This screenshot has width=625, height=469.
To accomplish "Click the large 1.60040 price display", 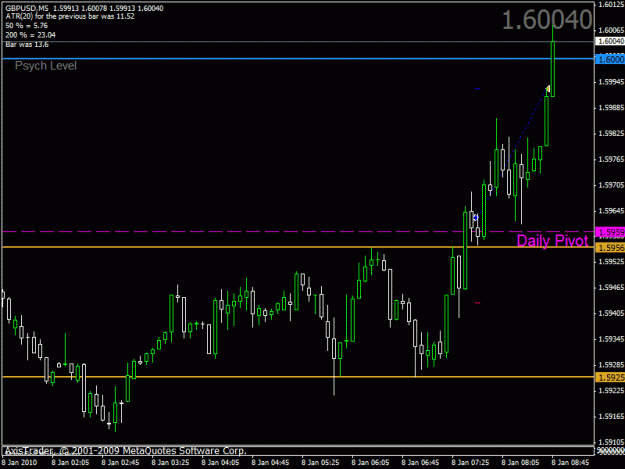I will coord(547,20).
